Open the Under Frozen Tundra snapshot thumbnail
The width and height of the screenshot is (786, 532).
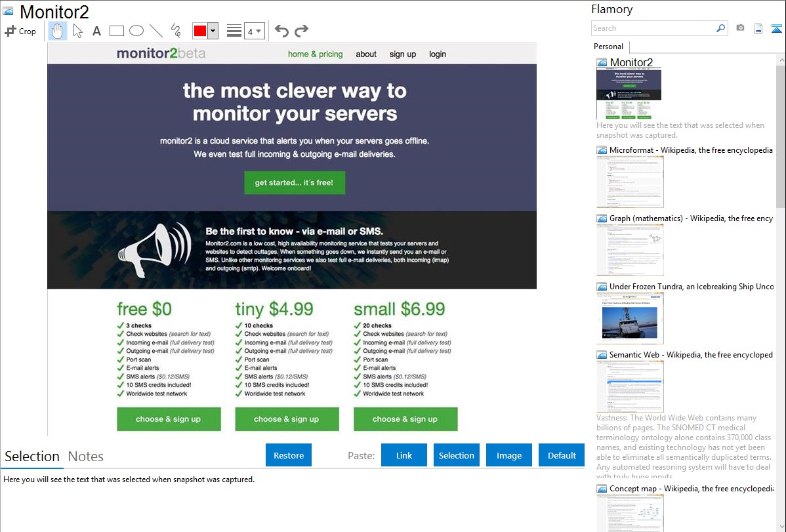(x=630, y=318)
